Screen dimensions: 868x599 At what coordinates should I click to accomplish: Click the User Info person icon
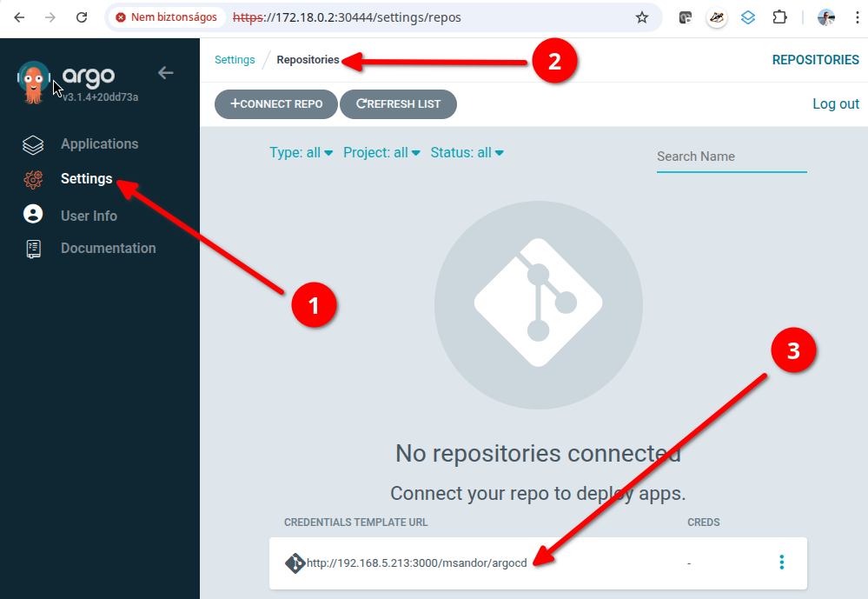[x=33, y=214]
